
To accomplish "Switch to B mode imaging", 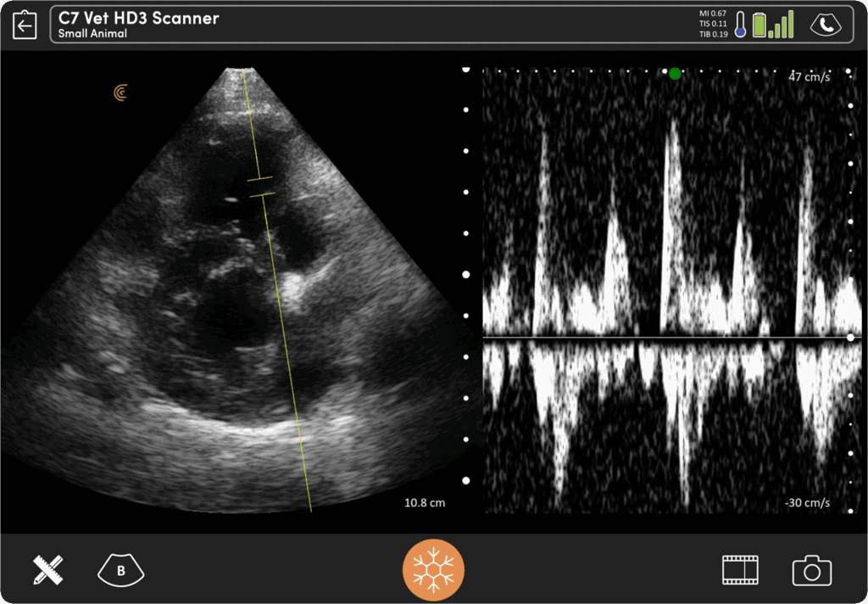I will coord(120,570).
